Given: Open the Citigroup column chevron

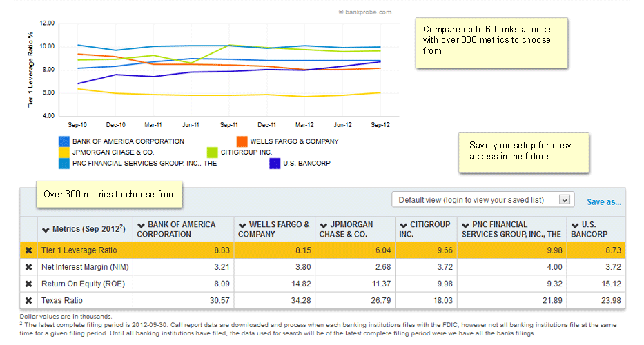Looking at the screenshot, I should click(404, 225).
